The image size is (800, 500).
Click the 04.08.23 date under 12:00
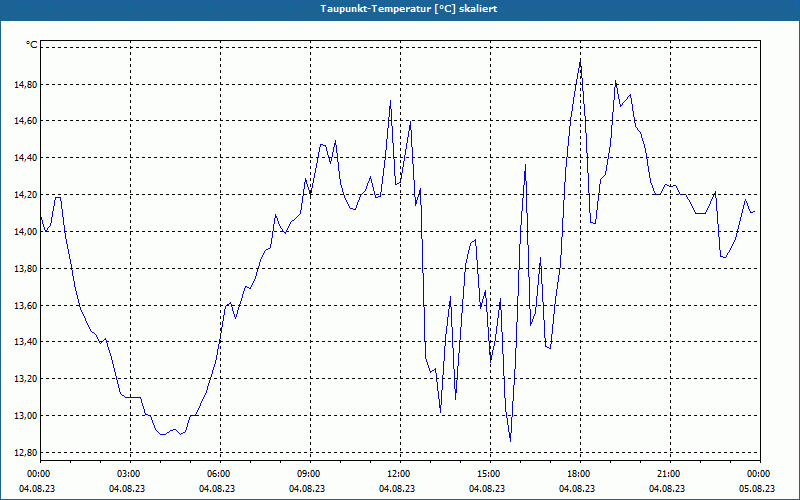397,489
